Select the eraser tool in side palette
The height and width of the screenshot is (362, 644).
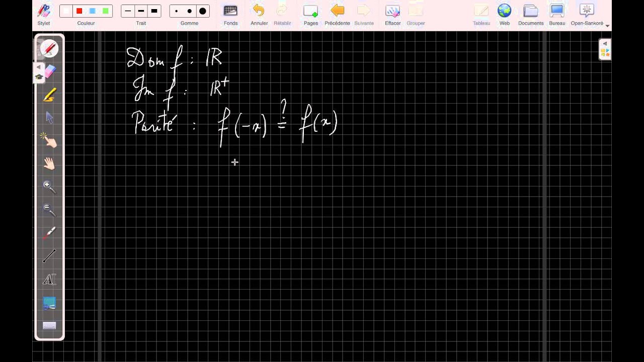50,71
